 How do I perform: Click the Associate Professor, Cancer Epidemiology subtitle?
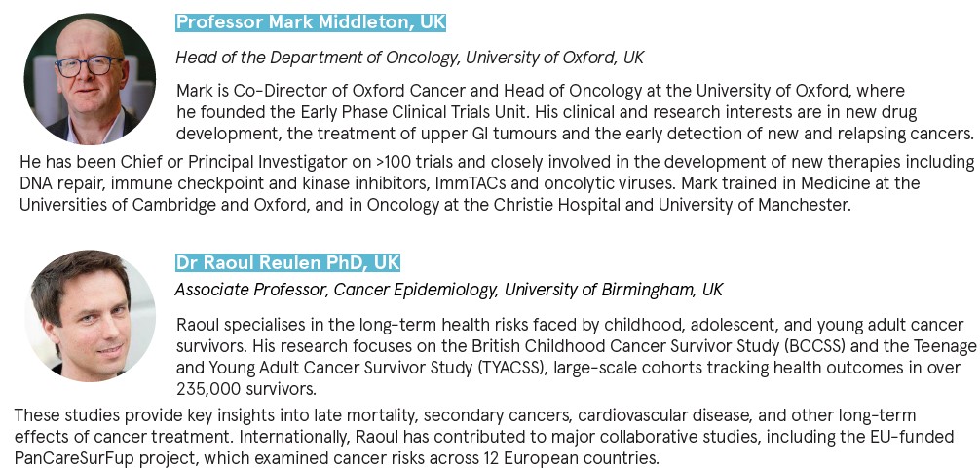[449, 291]
